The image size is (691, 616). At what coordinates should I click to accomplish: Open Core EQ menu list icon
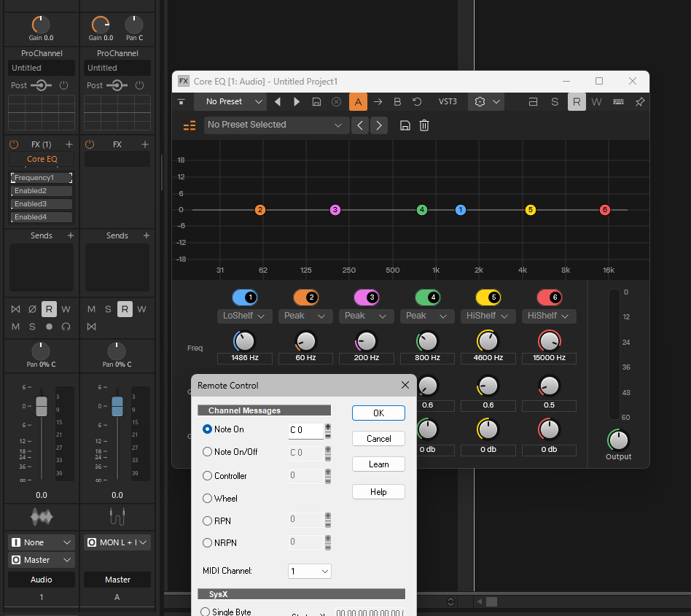click(190, 126)
